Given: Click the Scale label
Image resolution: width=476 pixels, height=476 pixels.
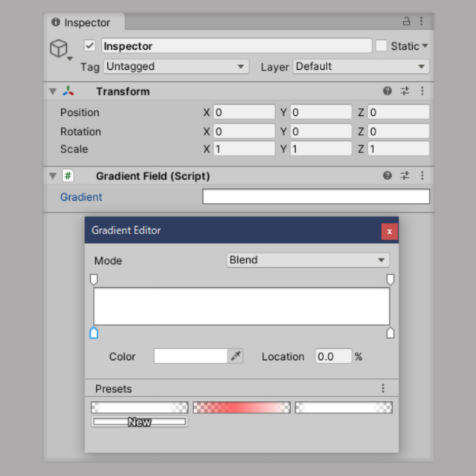Looking at the screenshot, I should point(74,149).
